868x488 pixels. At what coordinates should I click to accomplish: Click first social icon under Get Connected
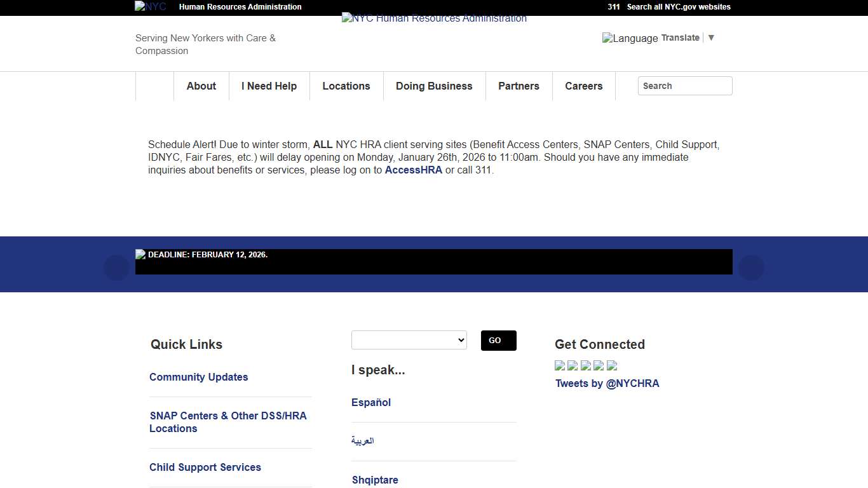click(560, 365)
